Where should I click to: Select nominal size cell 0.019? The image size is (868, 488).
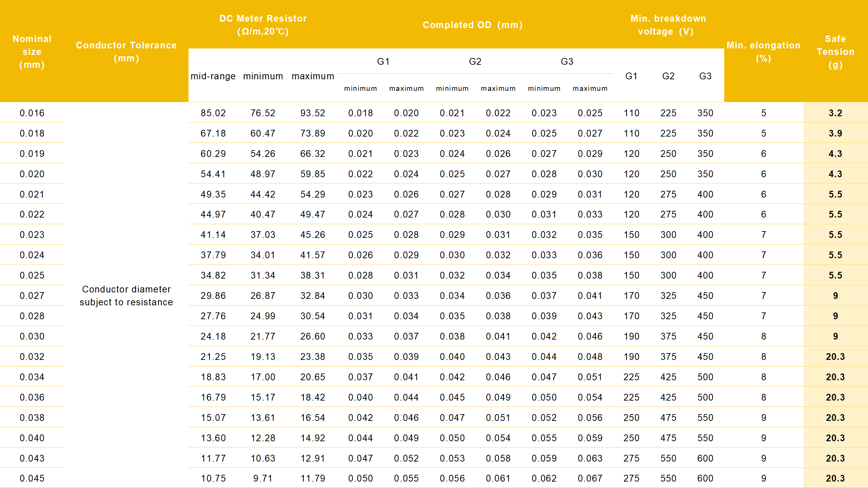tap(32, 154)
